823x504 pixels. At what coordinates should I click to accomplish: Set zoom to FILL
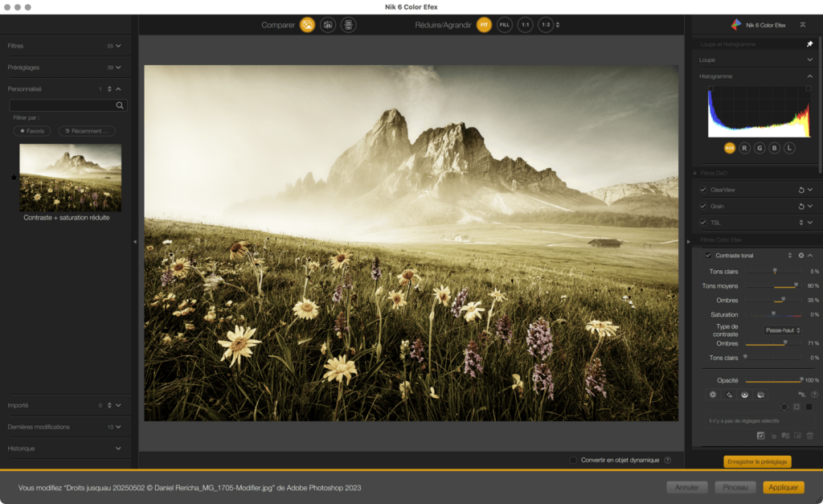click(x=505, y=25)
